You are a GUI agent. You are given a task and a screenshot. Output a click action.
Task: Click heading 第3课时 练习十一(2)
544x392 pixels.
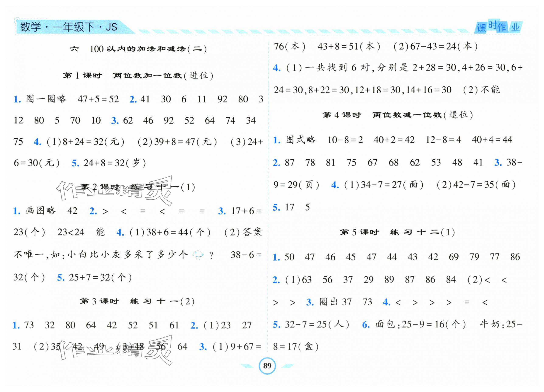point(137,301)
